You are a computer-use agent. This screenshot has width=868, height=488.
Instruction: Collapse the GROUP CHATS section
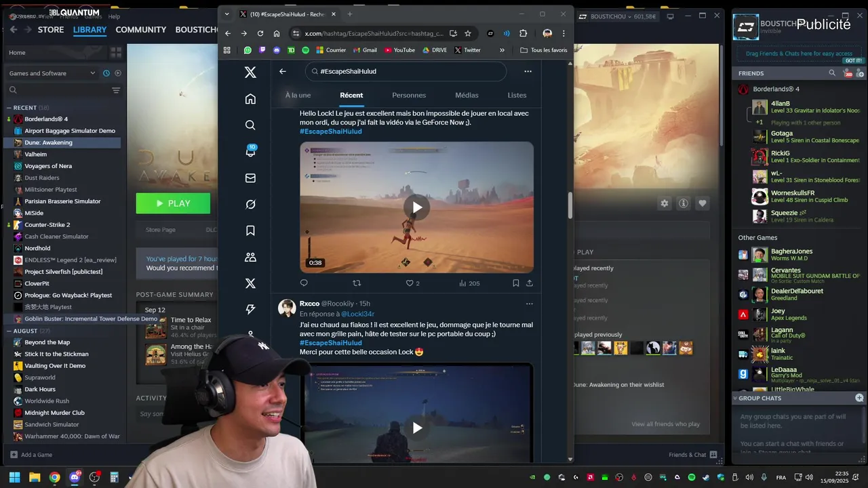click(x=735, y=398)
